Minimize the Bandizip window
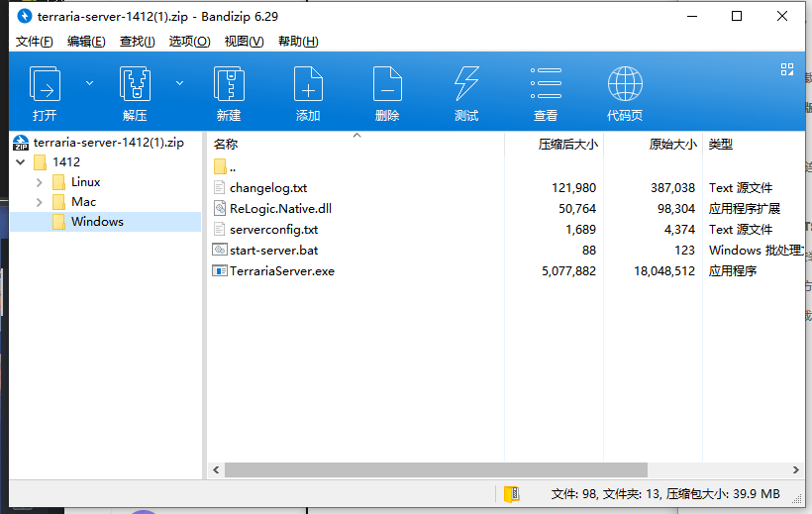812x514 pixels. (692, 16)
